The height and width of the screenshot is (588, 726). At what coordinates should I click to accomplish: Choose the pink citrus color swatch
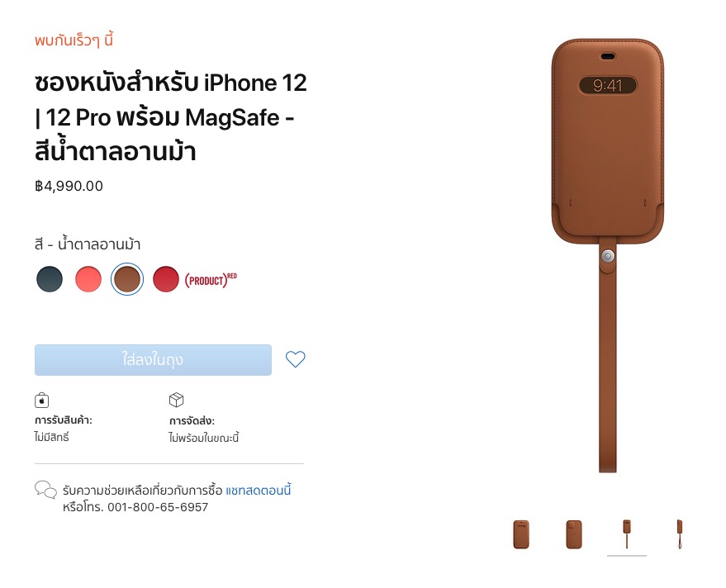[x=88, y=279]
